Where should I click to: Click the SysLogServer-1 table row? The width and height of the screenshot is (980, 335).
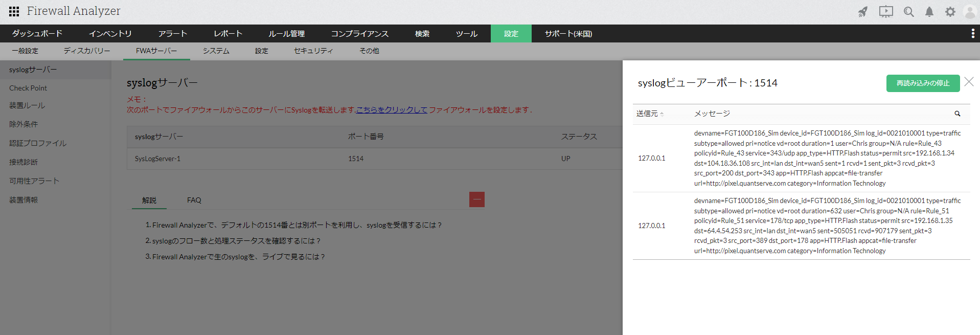[x=157, y=159]
